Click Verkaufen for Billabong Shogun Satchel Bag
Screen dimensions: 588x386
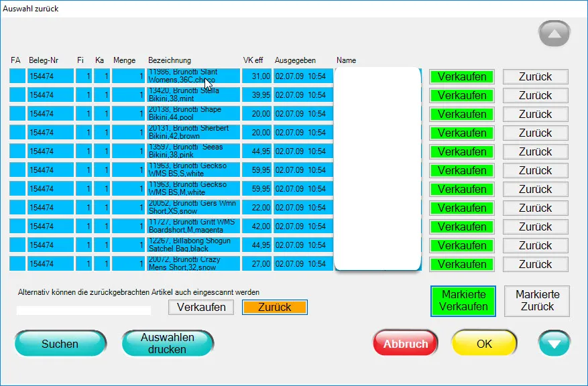point(462,245)
